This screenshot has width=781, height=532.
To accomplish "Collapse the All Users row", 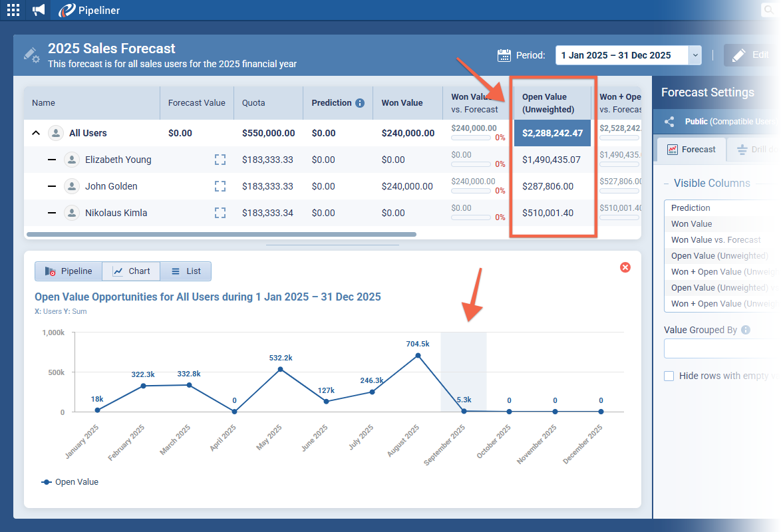I will click(36, 133).
